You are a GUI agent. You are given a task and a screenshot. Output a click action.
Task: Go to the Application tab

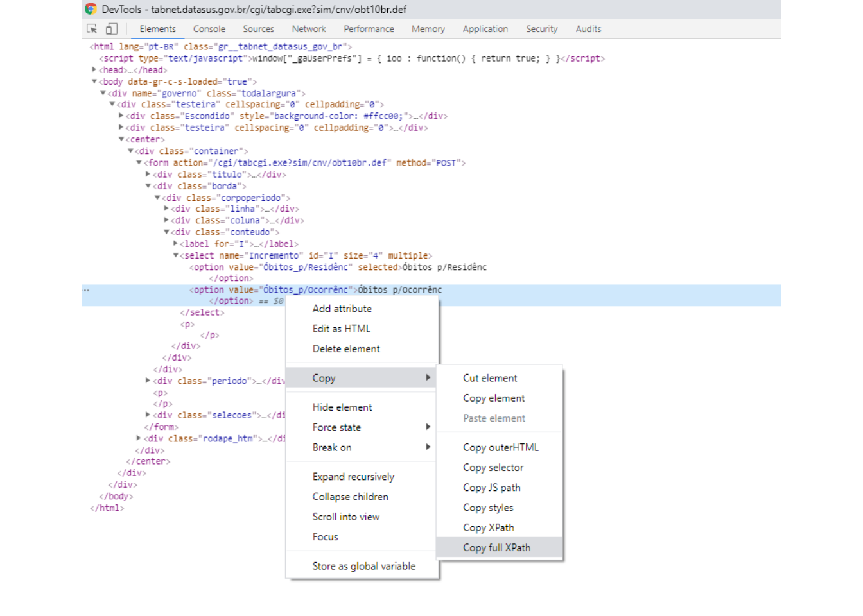[485, 29]
